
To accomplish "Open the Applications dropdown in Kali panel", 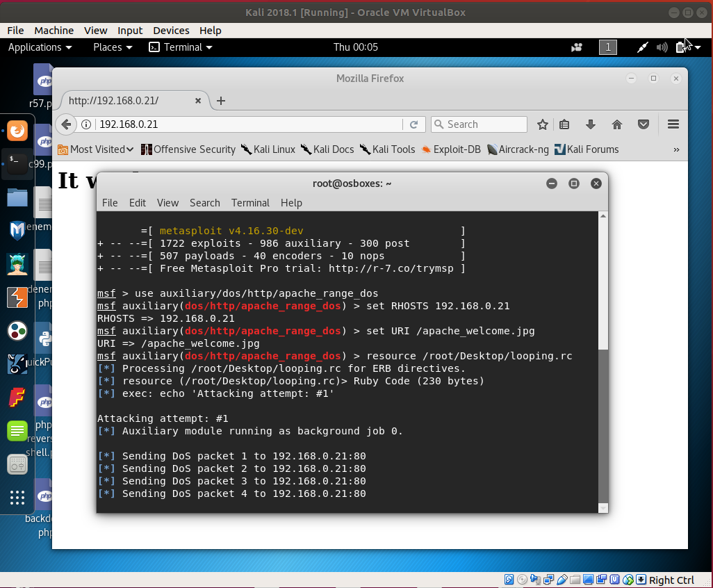I will click(x=40, y=47).
